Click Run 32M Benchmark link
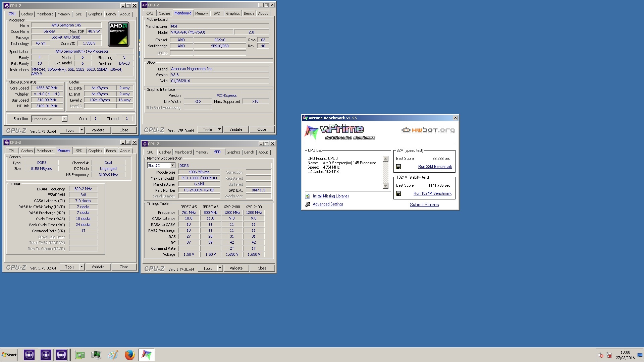The height and width of the screenshot is (362, 644). pyautogui.click(x=435, y=167)
